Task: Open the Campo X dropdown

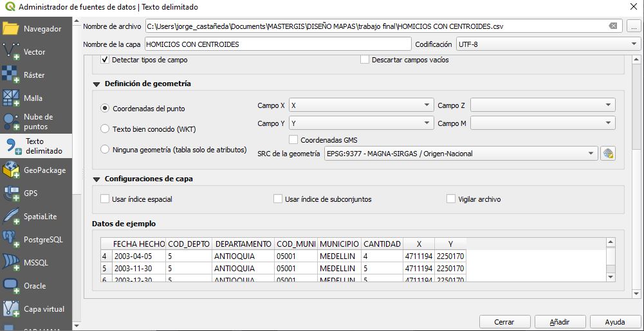Action: tap(362, 105)
